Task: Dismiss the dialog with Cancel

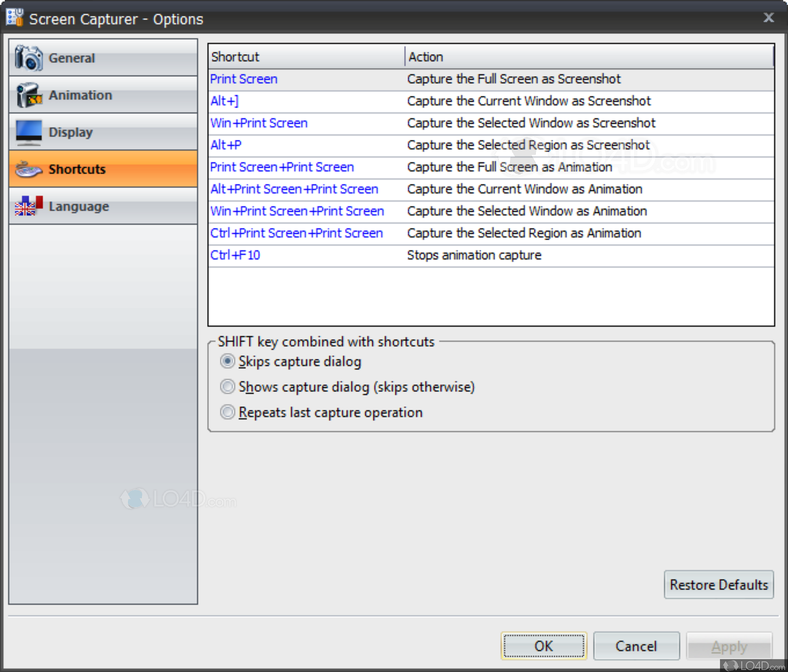Action: coord(636,646)
